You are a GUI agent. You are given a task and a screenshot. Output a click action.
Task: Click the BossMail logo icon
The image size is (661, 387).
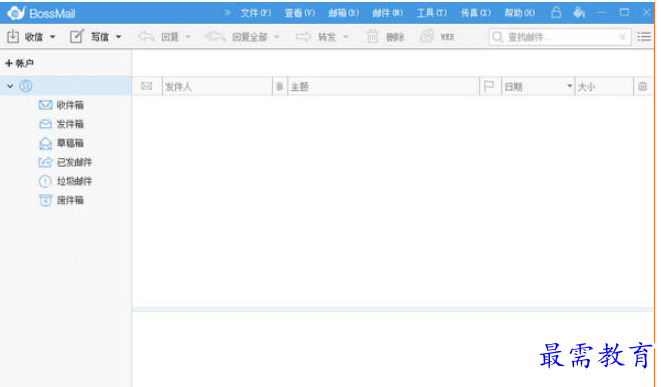[16, 13]
